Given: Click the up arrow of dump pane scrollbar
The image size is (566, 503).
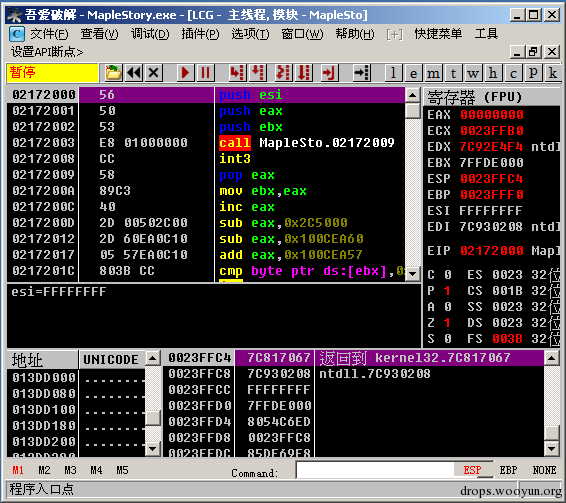Looking at the screenshot, I should (x=152, y=358).
